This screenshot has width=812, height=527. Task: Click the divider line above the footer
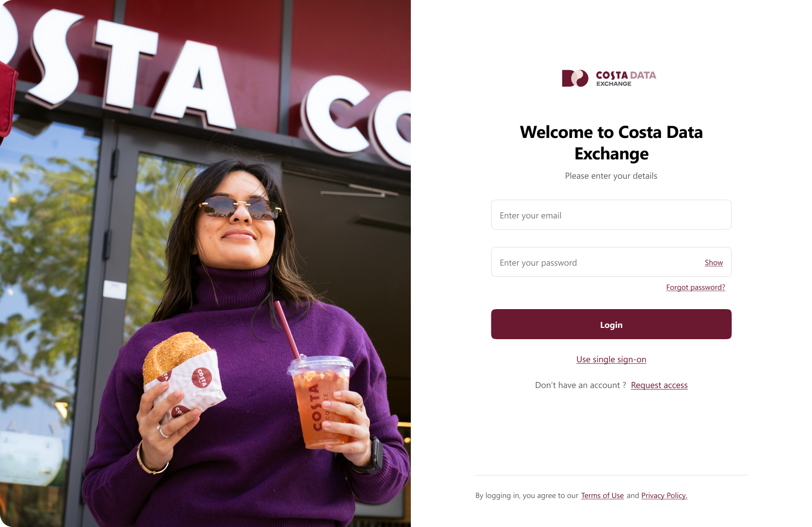pos(611,475)
